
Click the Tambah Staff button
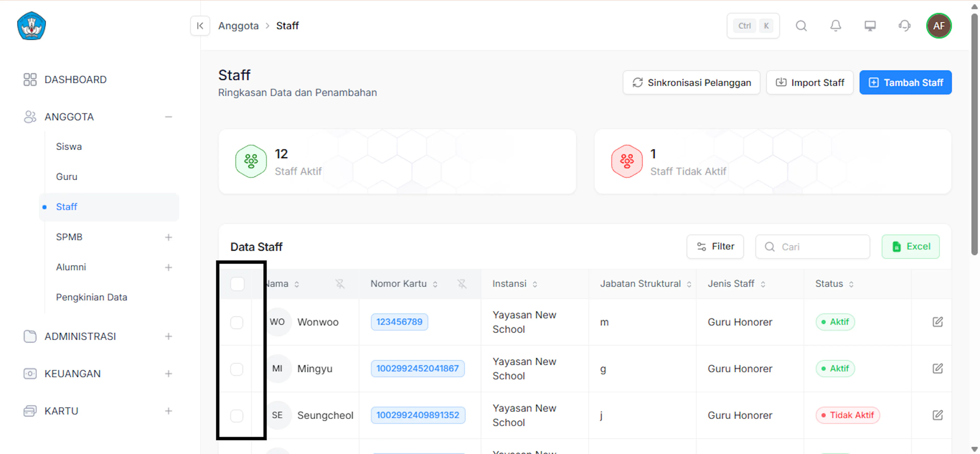(x=905, y=83)
